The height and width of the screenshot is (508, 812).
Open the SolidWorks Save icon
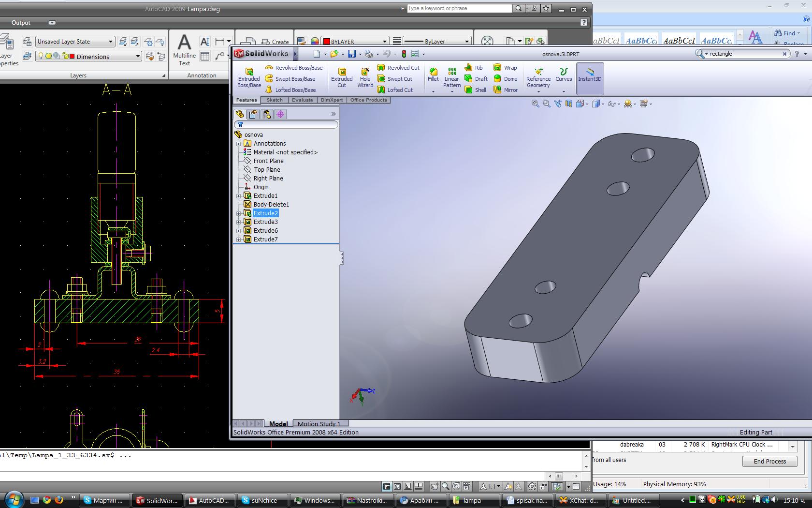pyautogui.click(x=352, y=54)
